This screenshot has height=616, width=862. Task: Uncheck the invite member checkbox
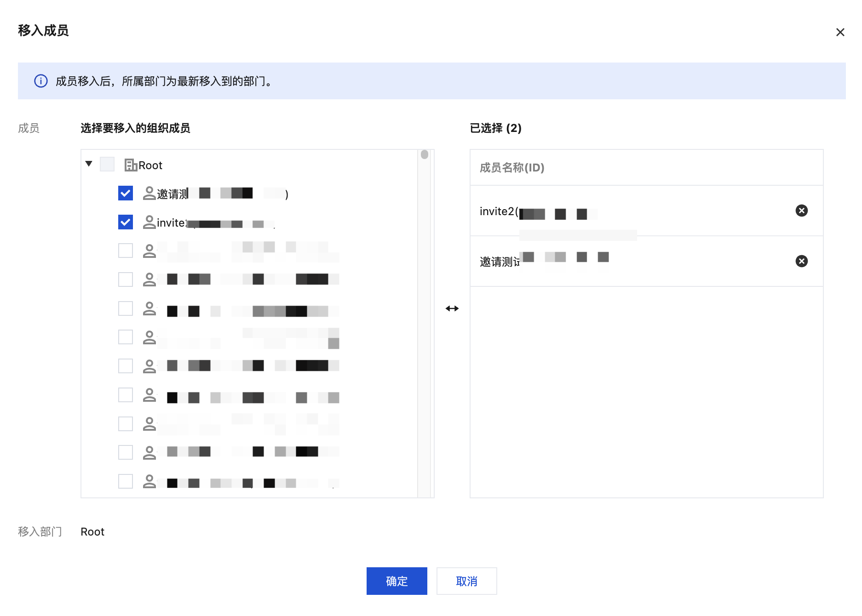pos(126,222)
